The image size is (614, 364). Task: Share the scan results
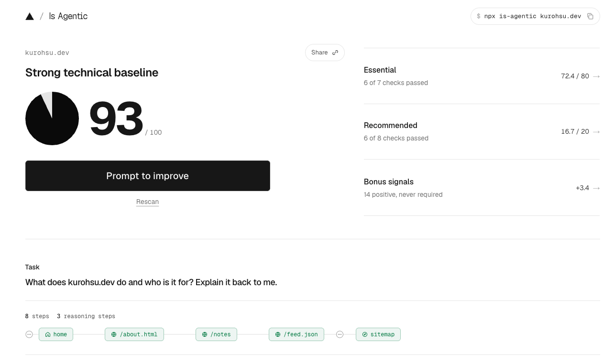click(x=325, y=53)
